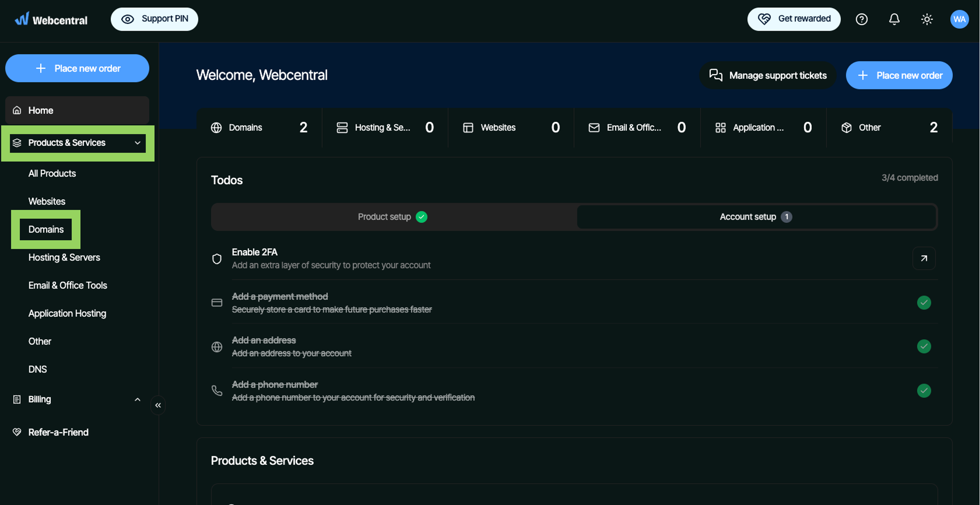This screenshot has width=980, height=505.
Task: Open the Email & Offic... summary card
Action: pyautogui.click(x=637, y=128)
